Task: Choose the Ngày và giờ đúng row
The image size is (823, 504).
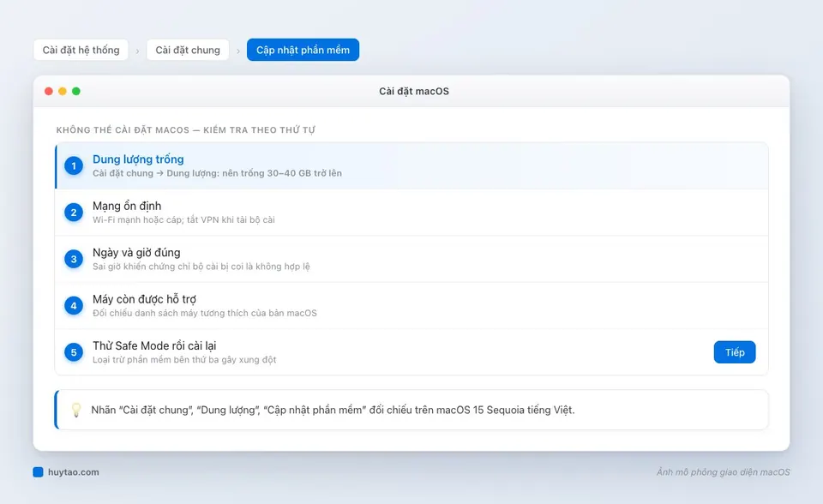Action: [411, 260]
